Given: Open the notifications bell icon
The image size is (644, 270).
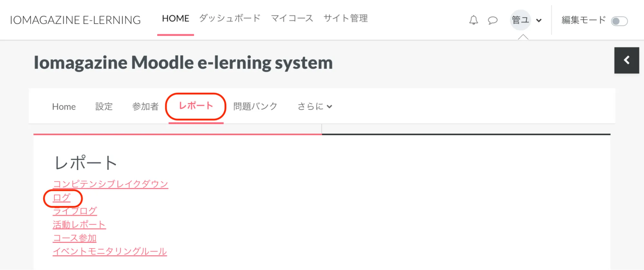Looking at the screenshot, I should 473,20.
